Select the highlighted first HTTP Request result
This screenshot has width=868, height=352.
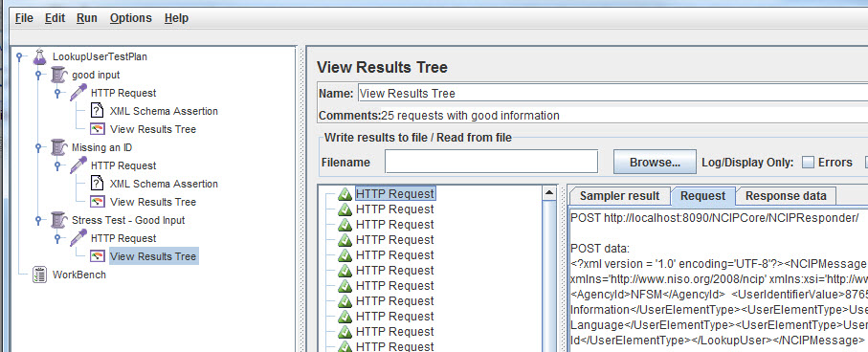[x=395, y=194]
